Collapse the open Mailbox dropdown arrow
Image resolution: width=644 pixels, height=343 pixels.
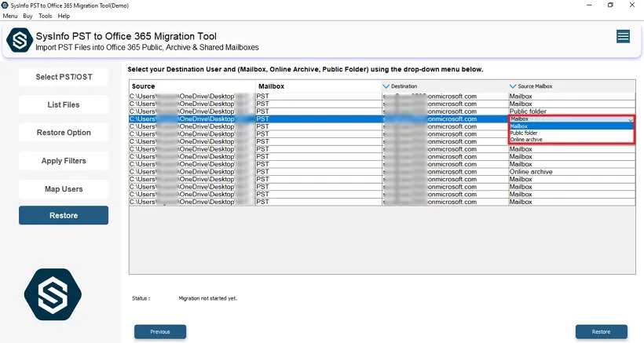click(630, 119)
